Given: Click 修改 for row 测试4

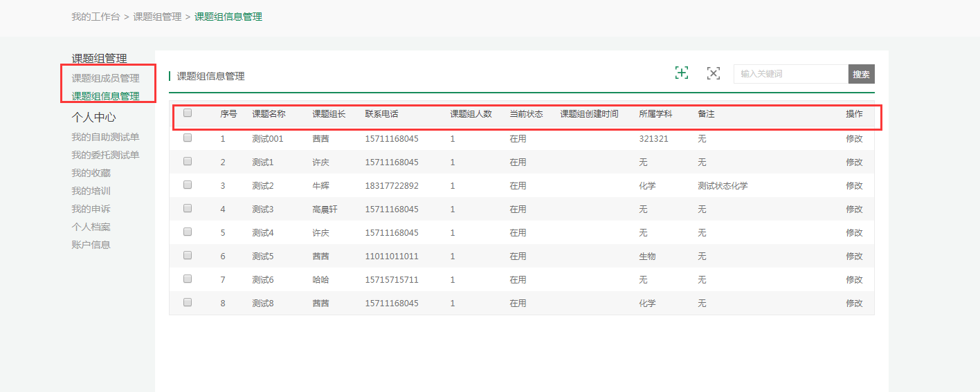Looking at the screenshot, I should (854, 233).
